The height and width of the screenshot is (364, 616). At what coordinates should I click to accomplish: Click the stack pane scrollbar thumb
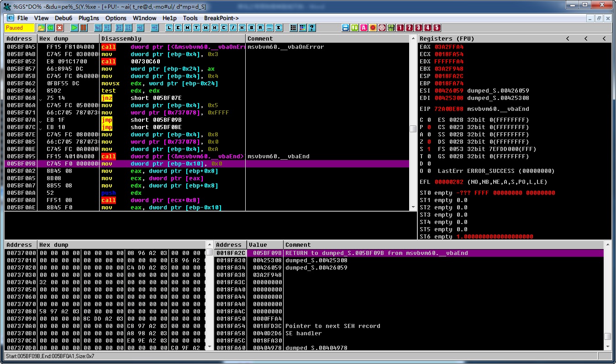(607, 336)
